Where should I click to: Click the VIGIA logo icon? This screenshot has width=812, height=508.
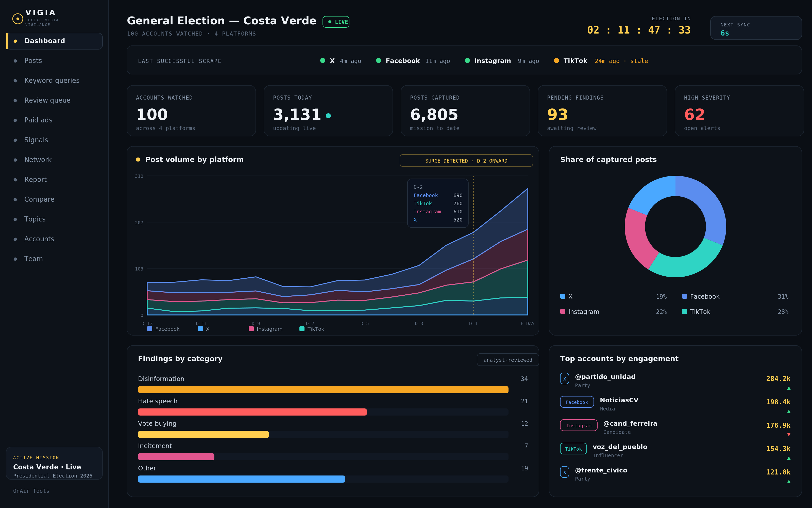(x=18, y=19)
